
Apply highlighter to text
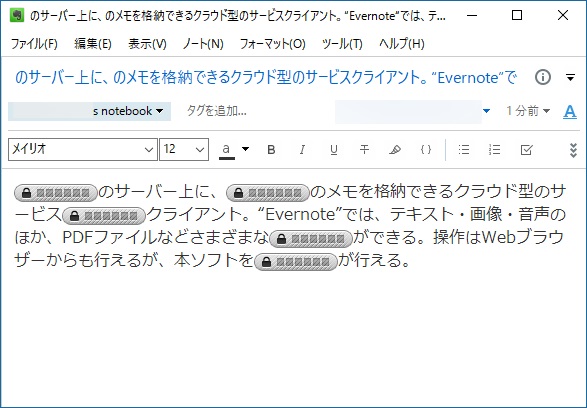(395, 150)
